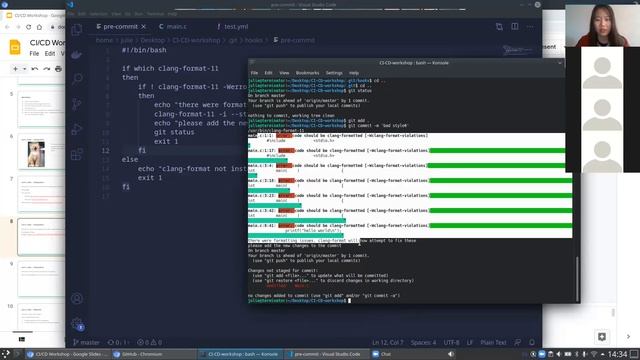Change the UTF-8 encoding selector
This screenshot has height=360, width=640.
(451, 342)
